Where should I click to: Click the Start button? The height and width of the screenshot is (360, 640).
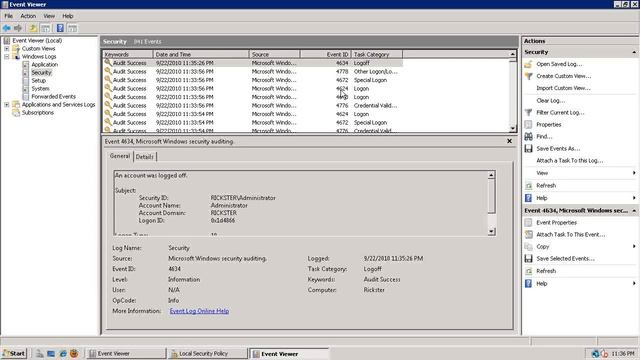coord(14,353)
